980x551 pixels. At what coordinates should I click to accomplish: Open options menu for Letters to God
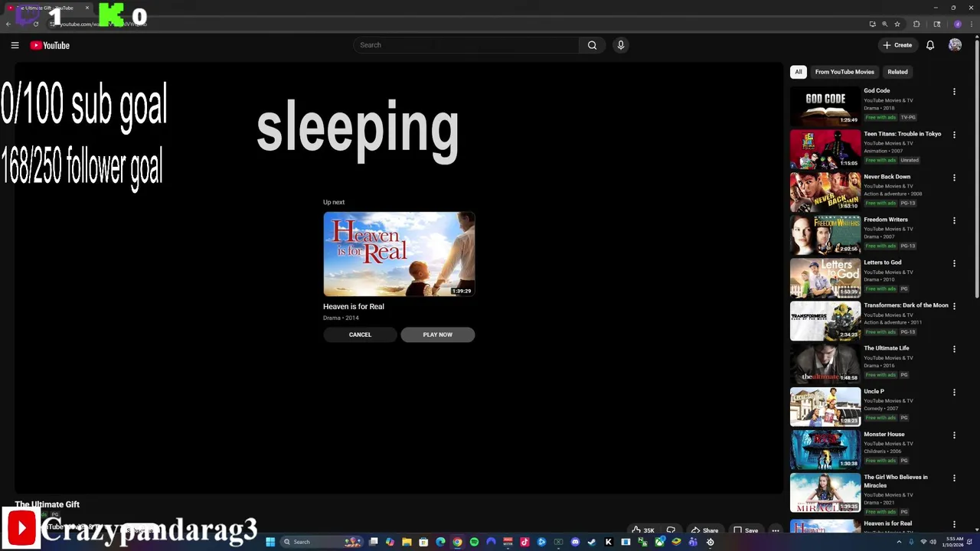(x=954, y=262)
